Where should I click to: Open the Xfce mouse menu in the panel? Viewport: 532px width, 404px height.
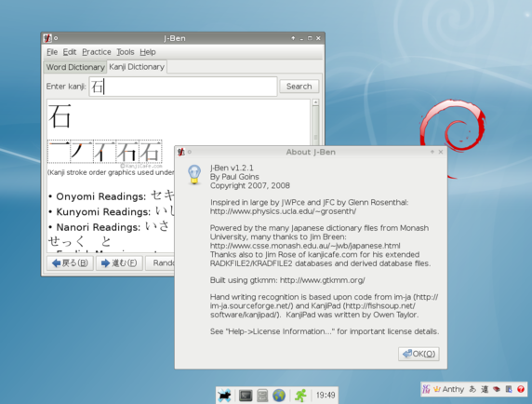point(224,396)
